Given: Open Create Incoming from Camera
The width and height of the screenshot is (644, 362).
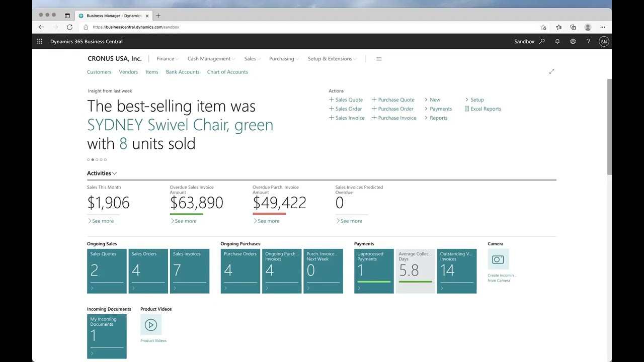Looking at the screenshot, I should tap(498, 259).
